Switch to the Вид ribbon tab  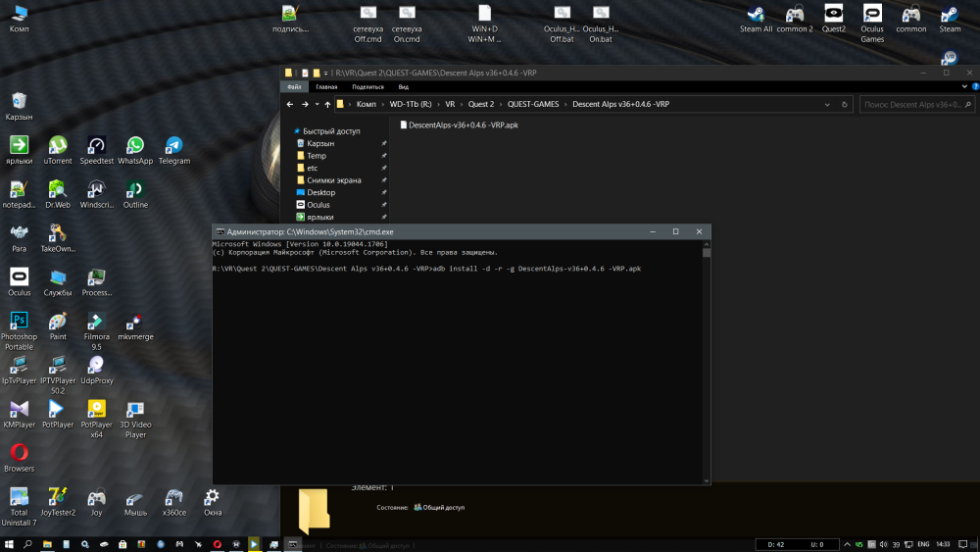pos(403,87)
